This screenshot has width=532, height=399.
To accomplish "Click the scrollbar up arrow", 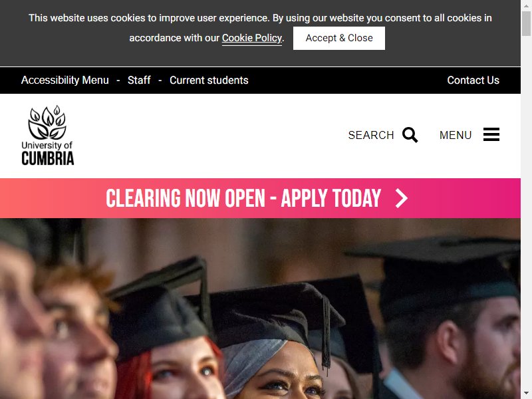I will (x=526, y=5).
